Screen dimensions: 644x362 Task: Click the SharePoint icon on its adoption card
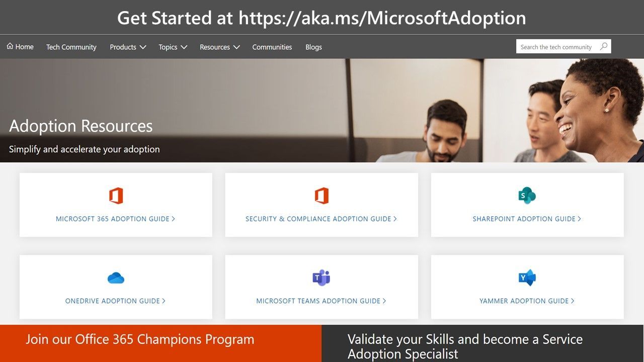pos(527,196)
